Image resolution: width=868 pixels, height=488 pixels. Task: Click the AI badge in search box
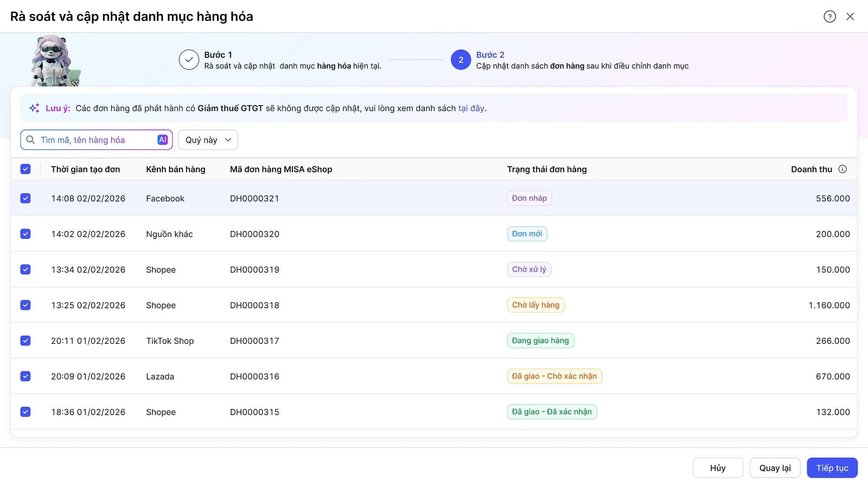pyautogui.click(x=162, y=140)
